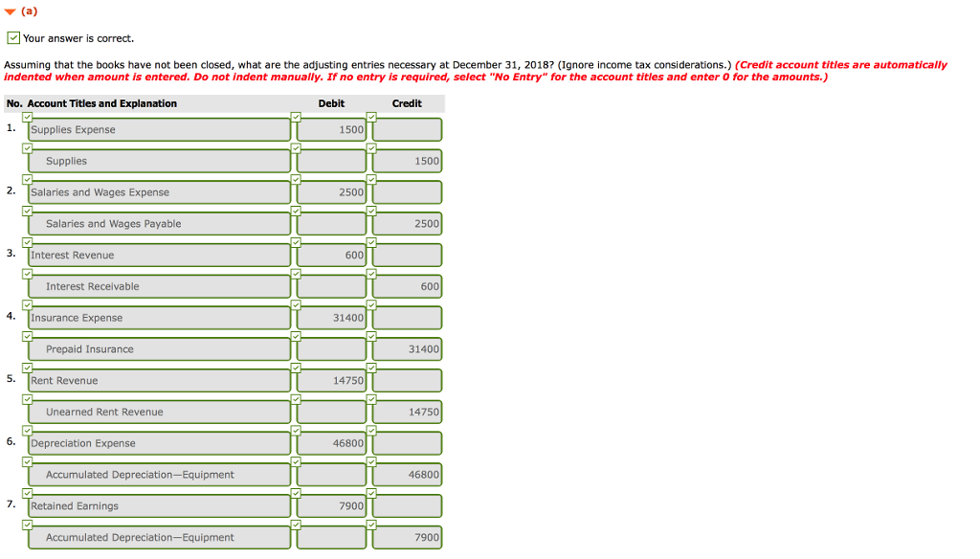This screenshot has height=559, width=980.
Task: Click the checkmark icon above Retained Earnings field
Action: [x=26, y=492]
